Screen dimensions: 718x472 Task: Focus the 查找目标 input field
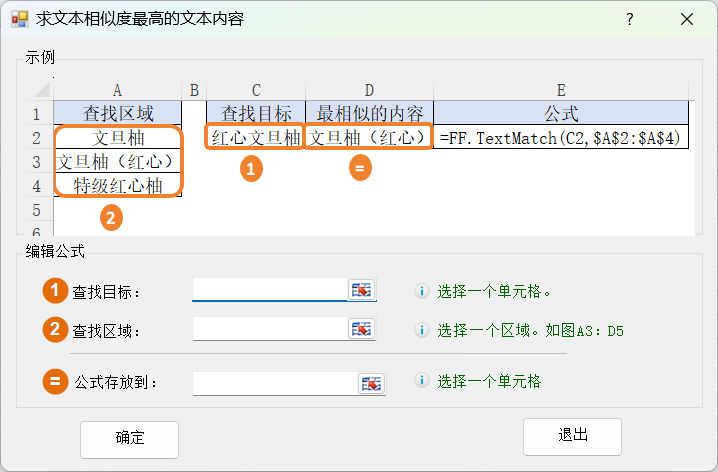pos(269,290)
